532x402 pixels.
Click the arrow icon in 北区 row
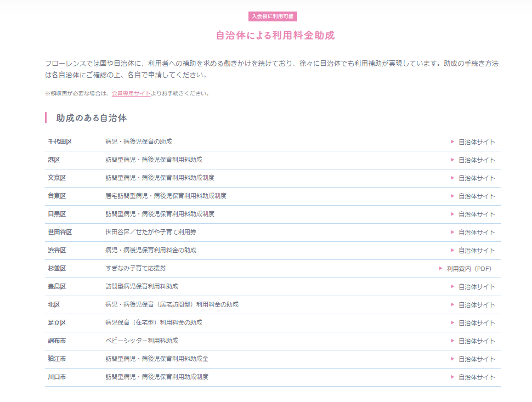coord(452,304)
